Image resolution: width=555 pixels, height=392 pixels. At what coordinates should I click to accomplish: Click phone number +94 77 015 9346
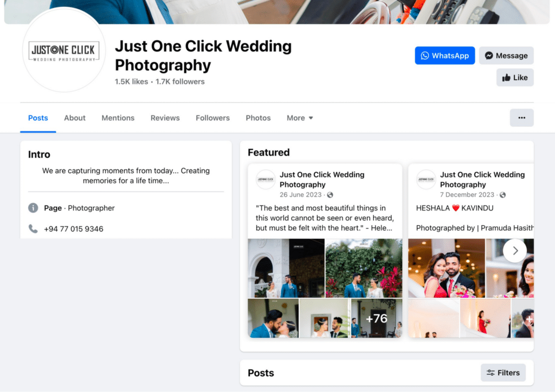(74, 229)
